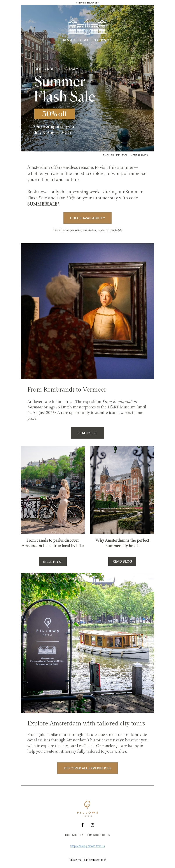This screenshot has height=868, width=175.
Task: Click the Rembrandt painting exhibition image
Action: pyautogui.click(x=87, y=311)
